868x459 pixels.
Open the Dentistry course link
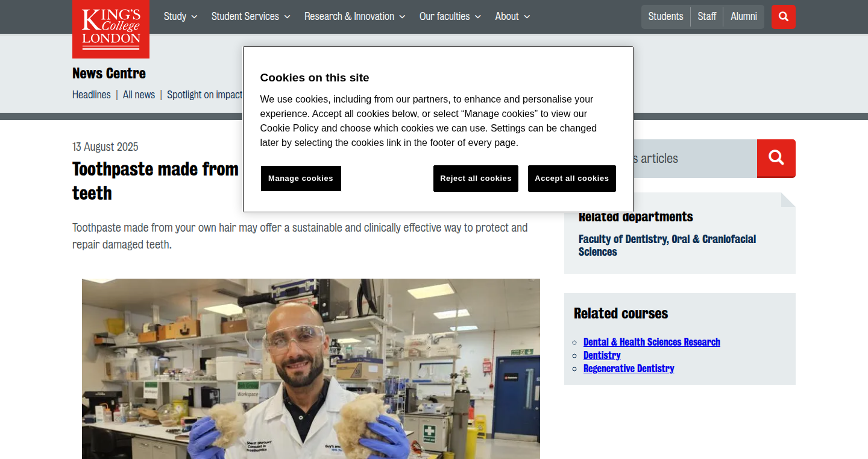tap(602, 355)
